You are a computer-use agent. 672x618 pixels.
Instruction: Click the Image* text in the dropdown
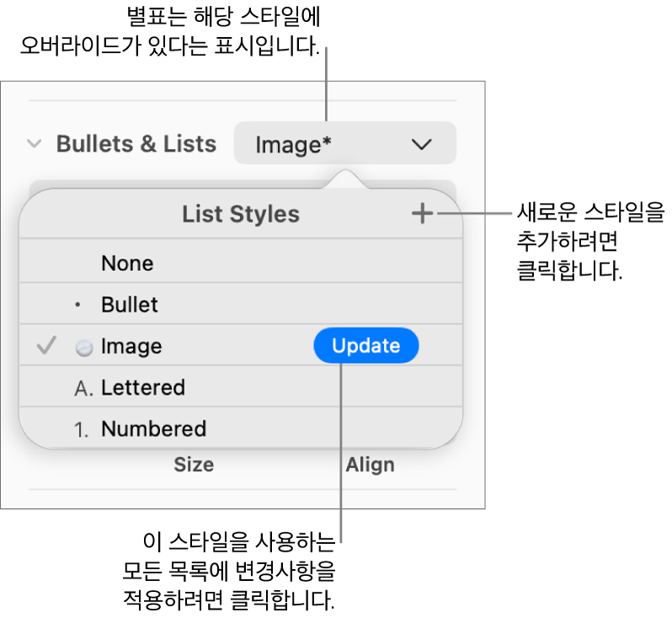293,145
